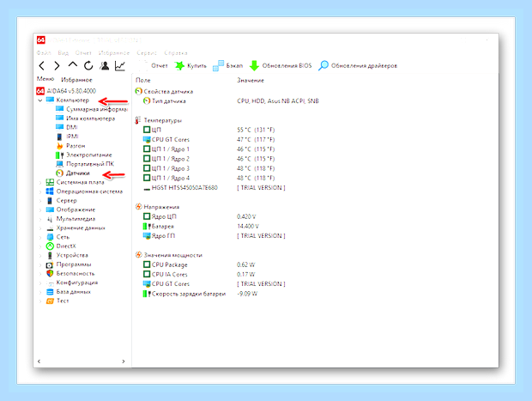Expand the DirectX node

[x=40, y=246]
